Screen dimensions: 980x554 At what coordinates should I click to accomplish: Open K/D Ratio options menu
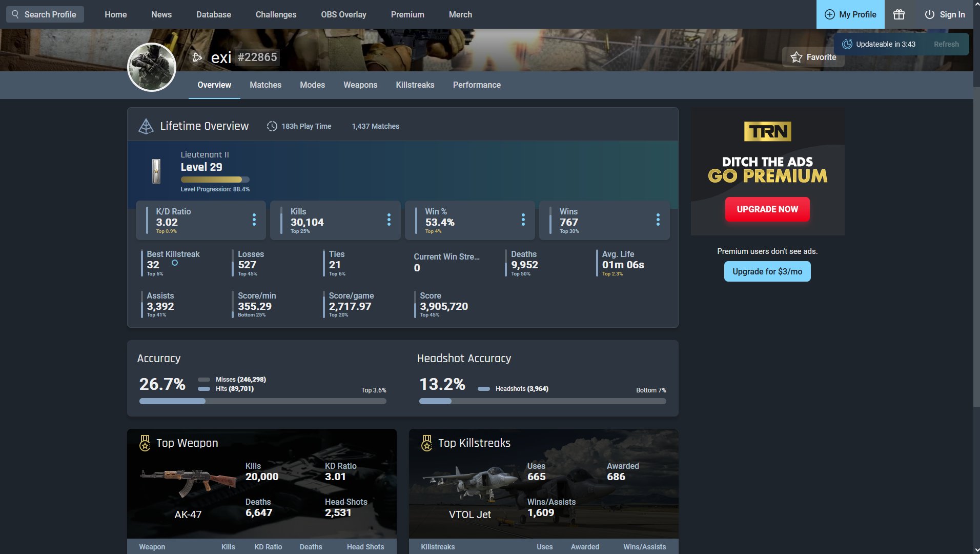tap(254, 220)
